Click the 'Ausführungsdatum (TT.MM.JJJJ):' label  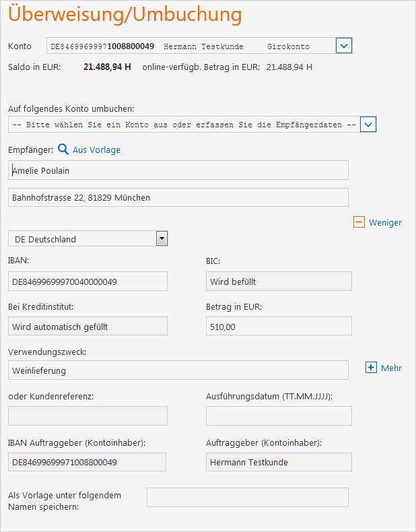point(269,396)
